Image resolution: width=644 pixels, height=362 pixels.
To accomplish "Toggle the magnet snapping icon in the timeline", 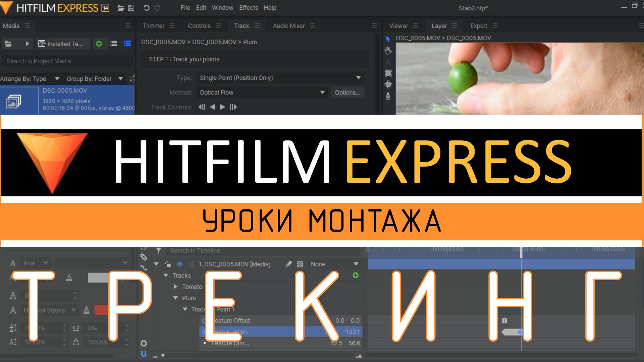I will coord(144,354).
